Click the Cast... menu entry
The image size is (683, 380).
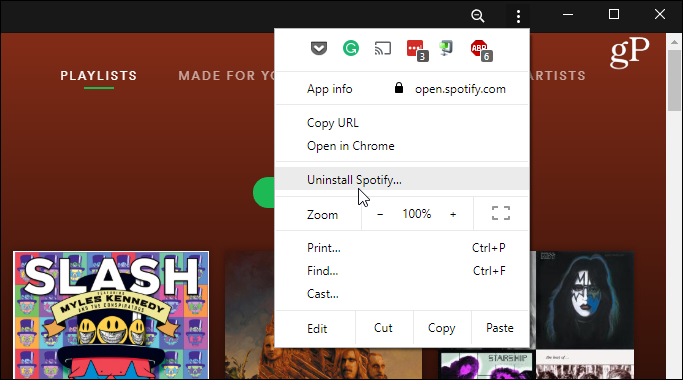(x=402, y=294)
